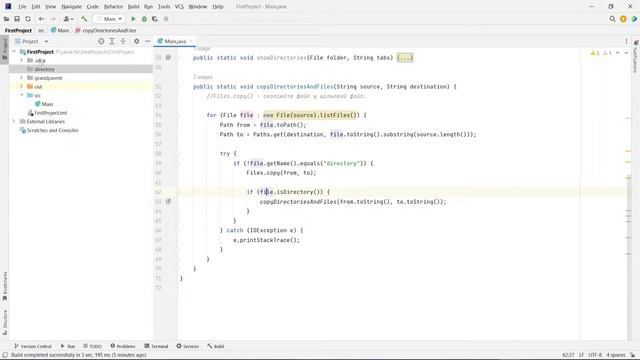Navigate Forward with the right arrow
The height and width of the screenshot is (360, 640).
click(x=53, y=19)
